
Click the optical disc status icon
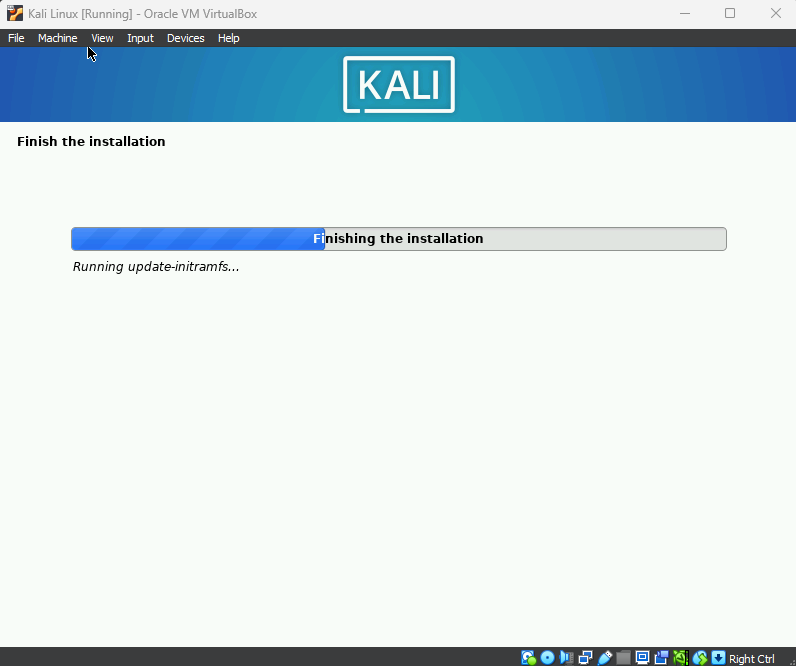coord(547,658)
